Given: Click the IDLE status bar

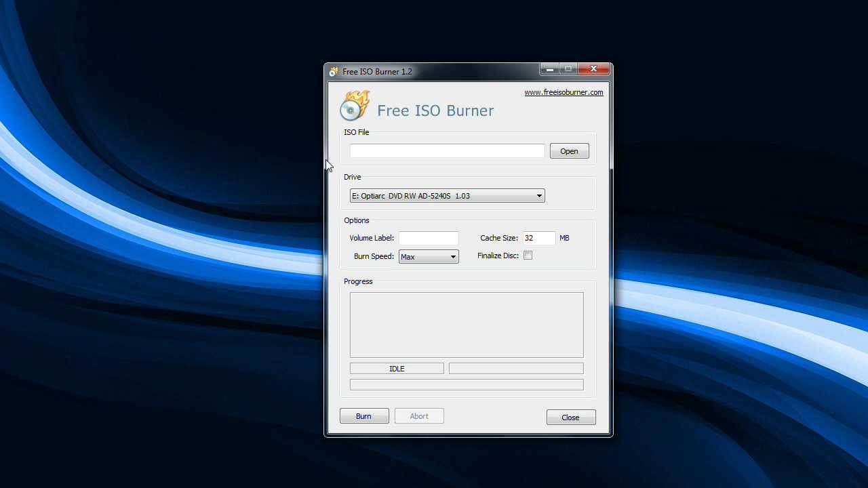Looking at the screenshot, I should click(397, 369).
